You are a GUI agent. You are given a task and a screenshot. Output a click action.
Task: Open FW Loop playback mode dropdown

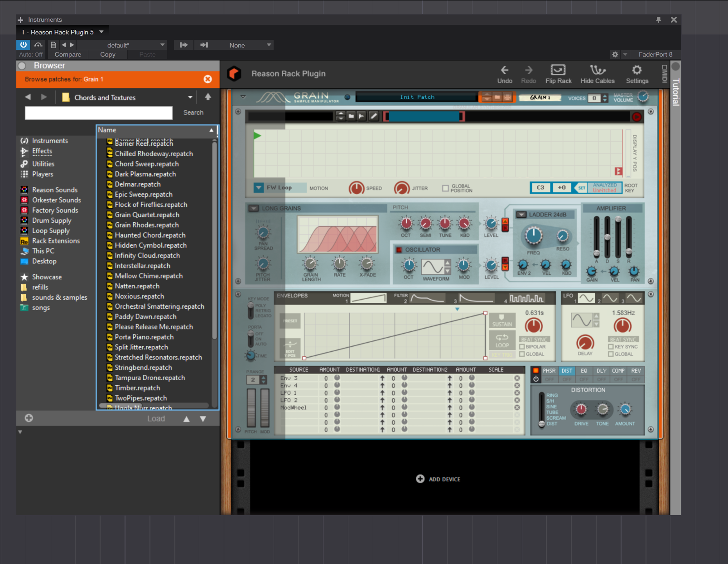pyautogui.click(x=259, y=187)
